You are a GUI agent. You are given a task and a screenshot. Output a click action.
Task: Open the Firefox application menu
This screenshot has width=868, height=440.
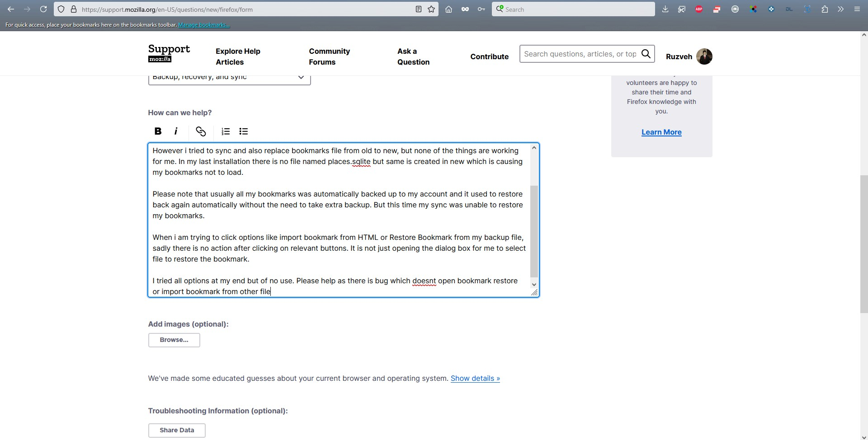coord(857,9)
